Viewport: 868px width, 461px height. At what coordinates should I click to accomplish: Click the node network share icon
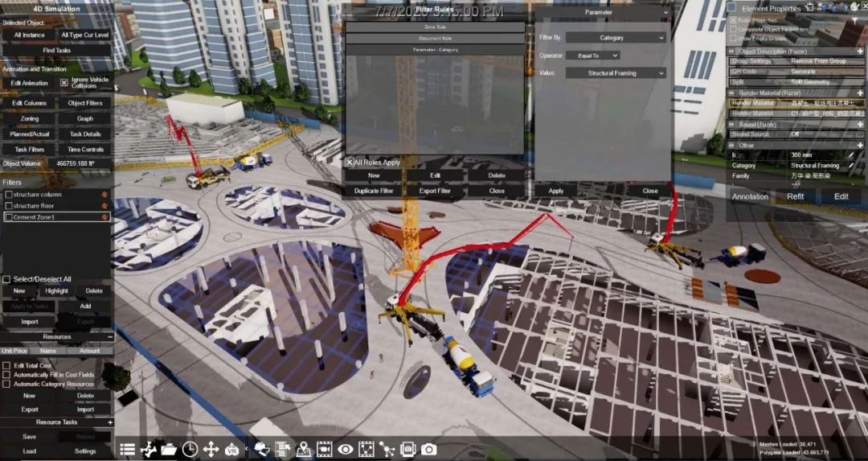click(x=387, y=450)
